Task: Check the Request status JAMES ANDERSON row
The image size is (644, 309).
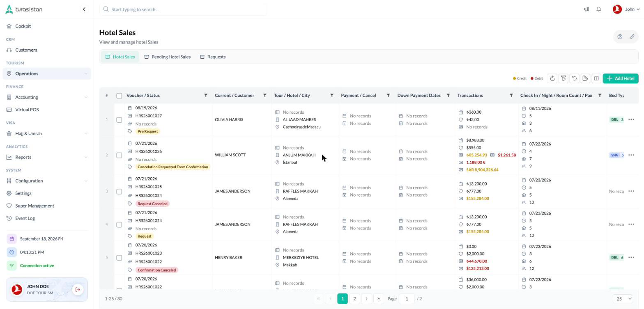Action: tap(119, 224)
